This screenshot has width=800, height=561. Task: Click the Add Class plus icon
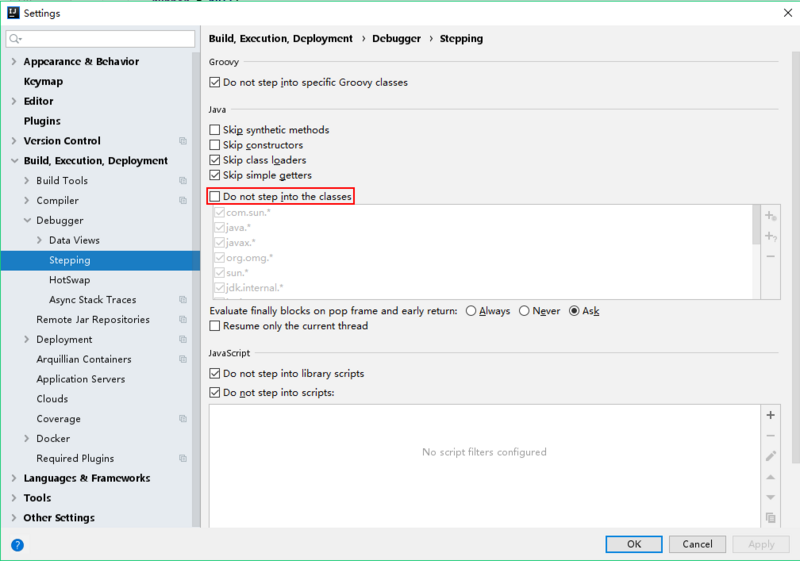click(x=770, y=216)
